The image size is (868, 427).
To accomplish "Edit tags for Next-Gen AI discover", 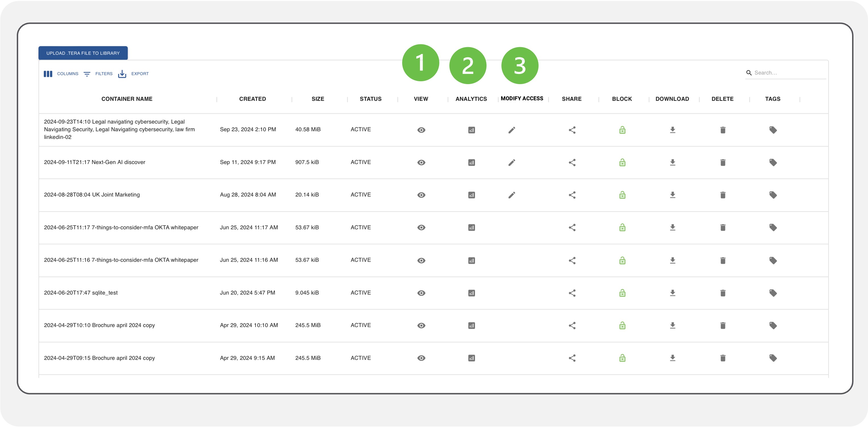I will click(x=773, y=163).
